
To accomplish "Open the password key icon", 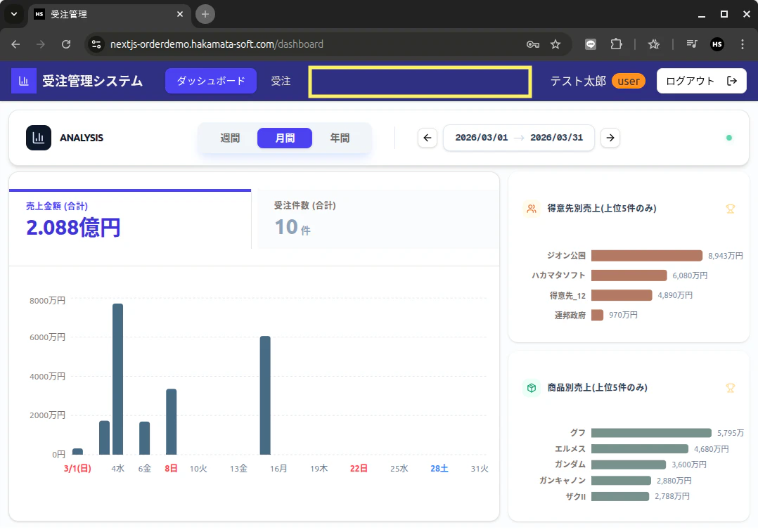I will point(533,44).
